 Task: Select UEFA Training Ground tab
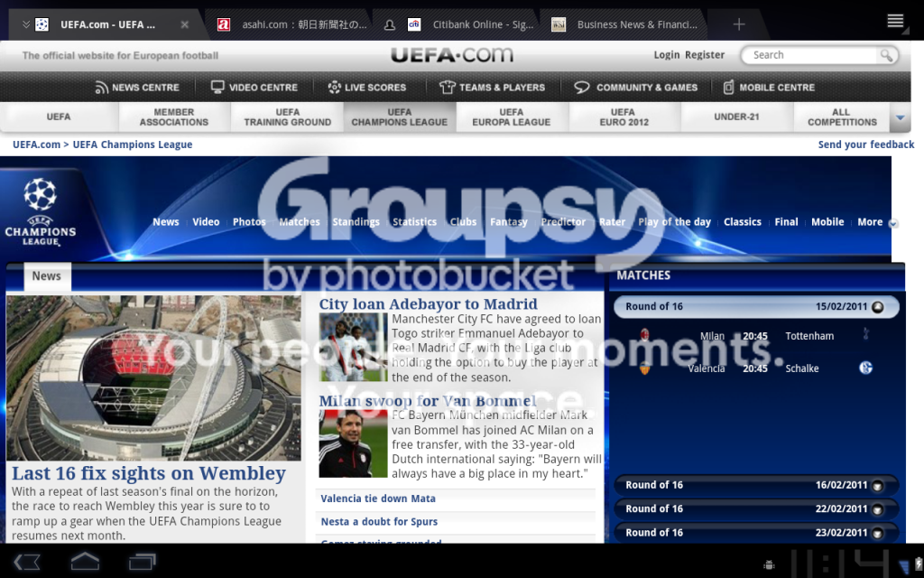[x=288, y=117]
